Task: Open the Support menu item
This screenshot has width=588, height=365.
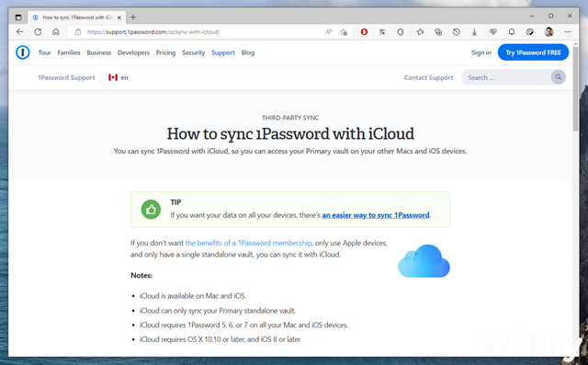Action: click(223, 52)
